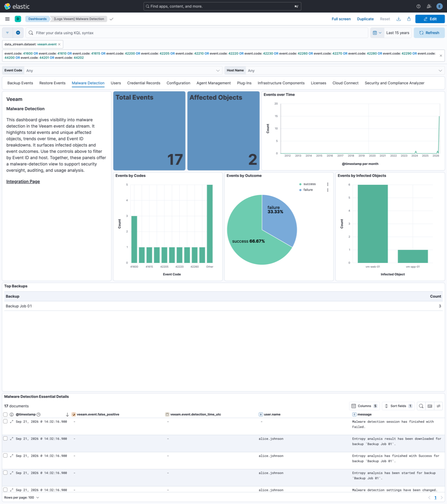The image size is (447, 504).
Task: Open the Rows per page dropdown
Action: click(x=22, y=498)
